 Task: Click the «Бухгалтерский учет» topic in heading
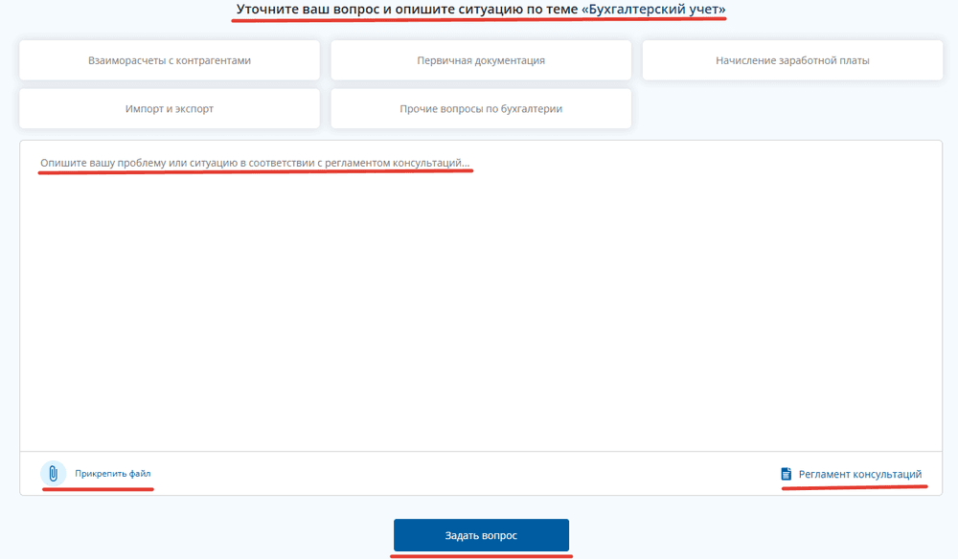(653, 10)
